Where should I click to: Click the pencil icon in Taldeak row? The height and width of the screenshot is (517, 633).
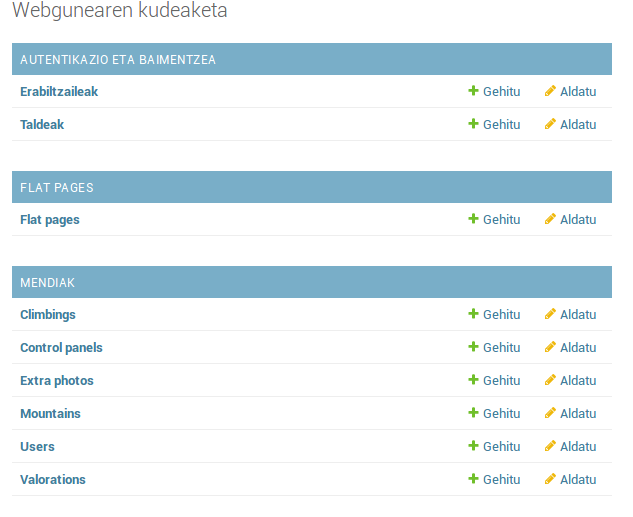[x=550, y=124]
